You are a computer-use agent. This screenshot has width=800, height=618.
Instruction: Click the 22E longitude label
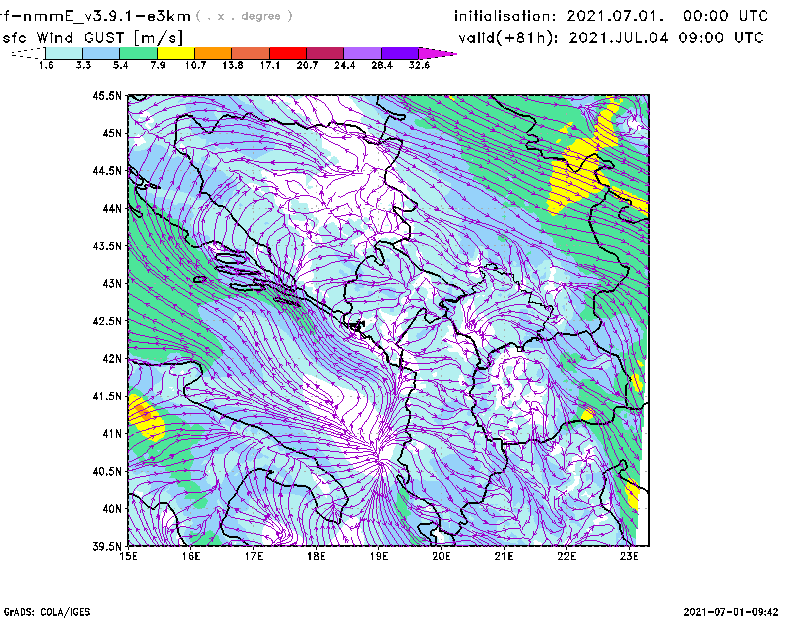pyautogui.click(x=567, y=556)
